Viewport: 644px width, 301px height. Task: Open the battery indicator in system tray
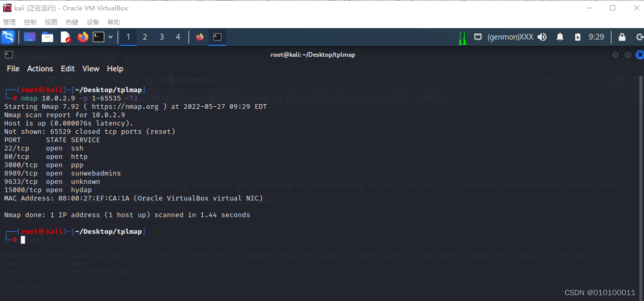coord(578,37)
